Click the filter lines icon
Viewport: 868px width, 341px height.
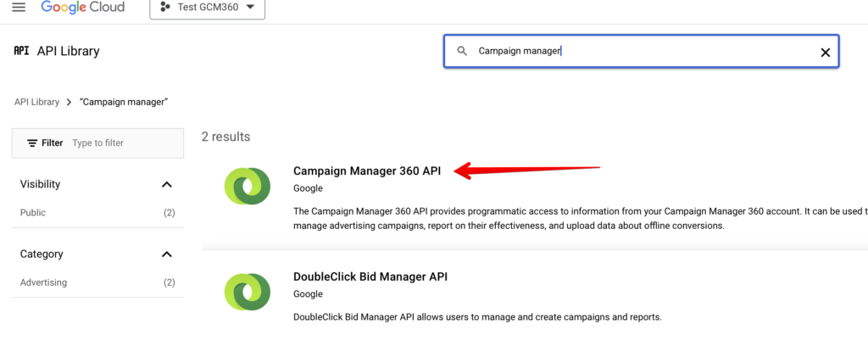click(x=32, y=143)
